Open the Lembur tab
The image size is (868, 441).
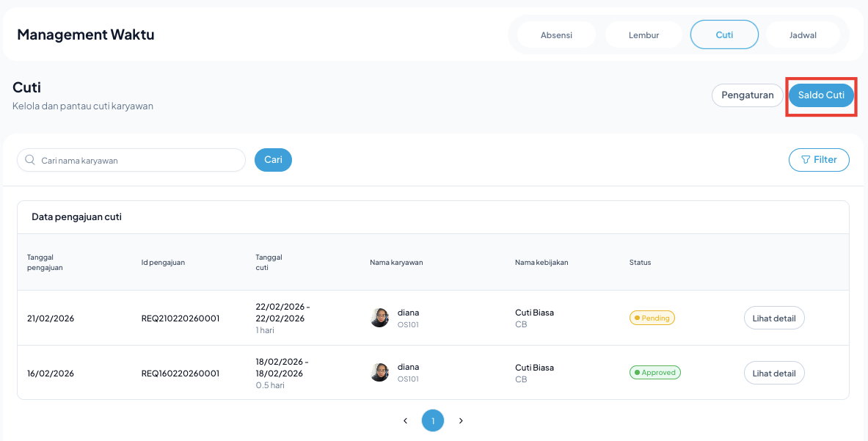tap(643, 34)
